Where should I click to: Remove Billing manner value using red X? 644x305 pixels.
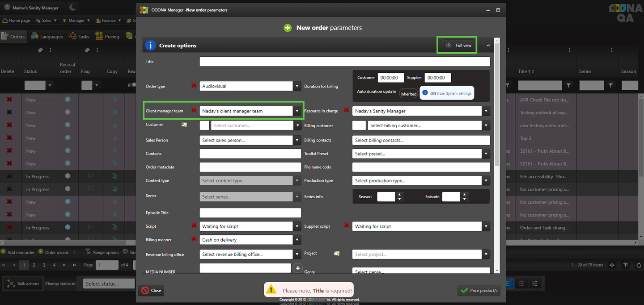click(x=194, y=239)
